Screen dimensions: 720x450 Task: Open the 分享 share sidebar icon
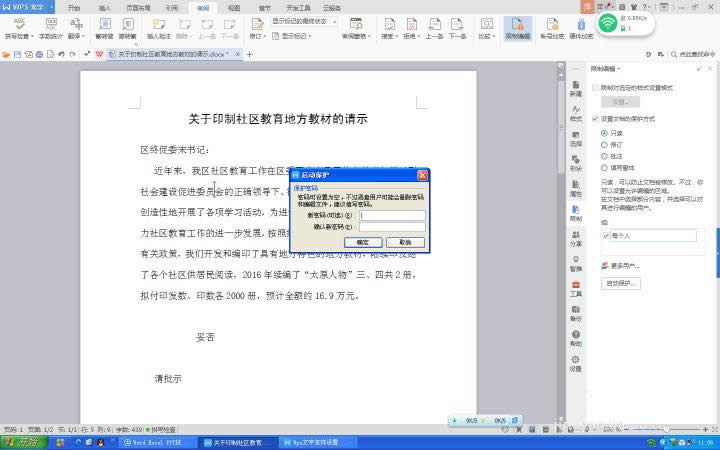click(x=576, y=236)
